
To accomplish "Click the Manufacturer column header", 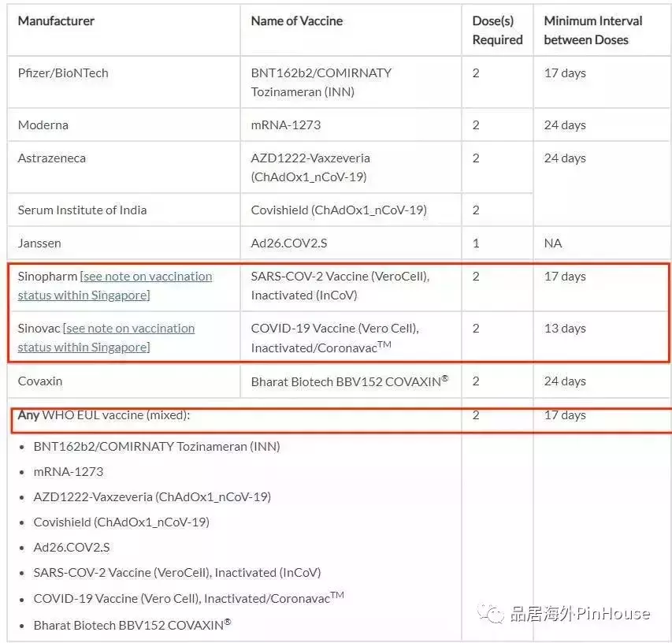I will pos(56,21).
